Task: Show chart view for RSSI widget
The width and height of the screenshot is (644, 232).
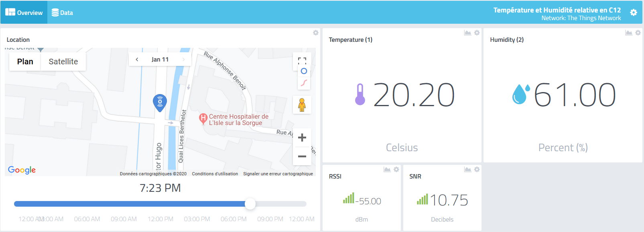Action: coord(387,169)
